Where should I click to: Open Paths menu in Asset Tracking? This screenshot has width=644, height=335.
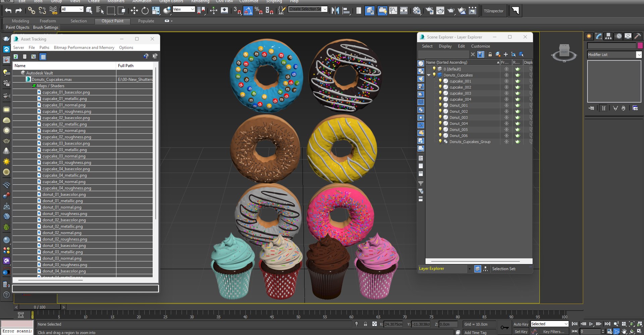tap(44, 48)
